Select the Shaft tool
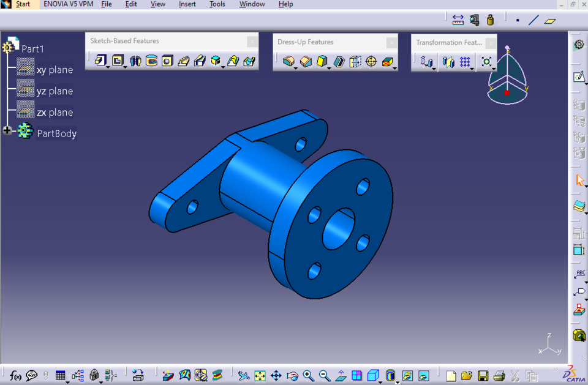Viewport: 588px width, 385px height. click(135, 61)
